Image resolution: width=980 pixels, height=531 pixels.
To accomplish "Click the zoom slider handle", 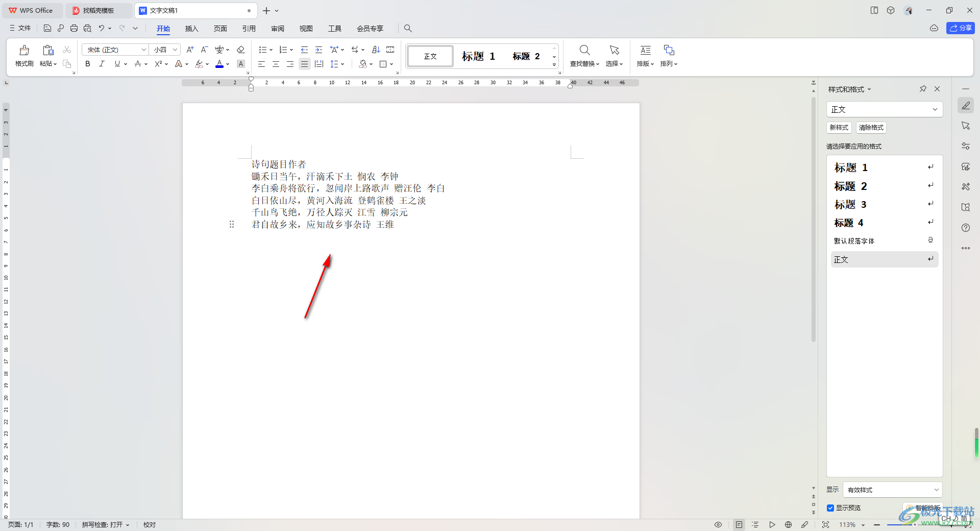I will [915, 524].
